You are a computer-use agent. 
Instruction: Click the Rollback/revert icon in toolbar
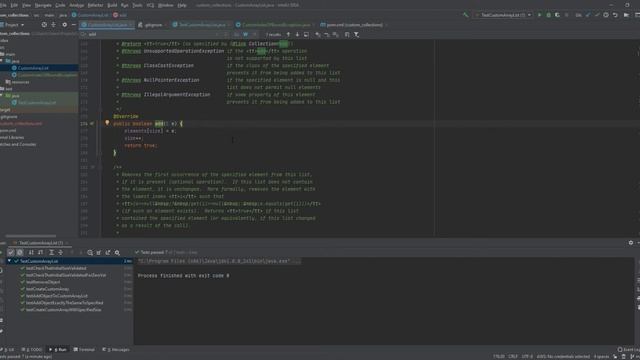click(x=615, y=15)
